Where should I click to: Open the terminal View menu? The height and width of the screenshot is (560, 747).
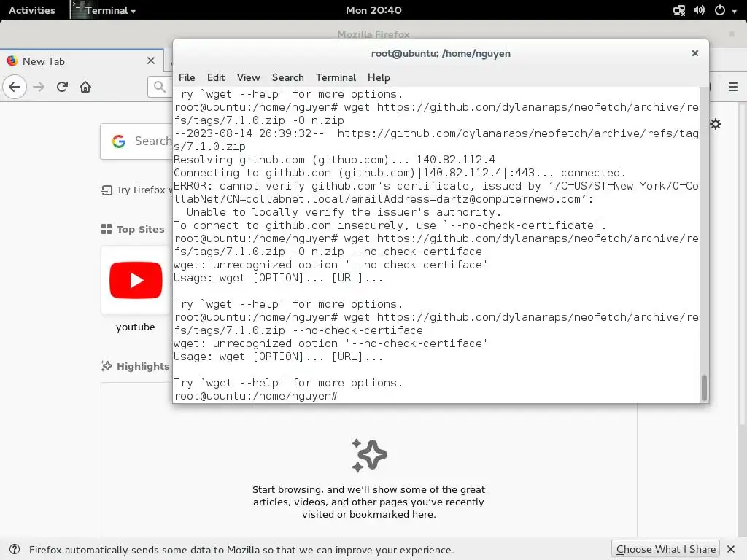248,77
